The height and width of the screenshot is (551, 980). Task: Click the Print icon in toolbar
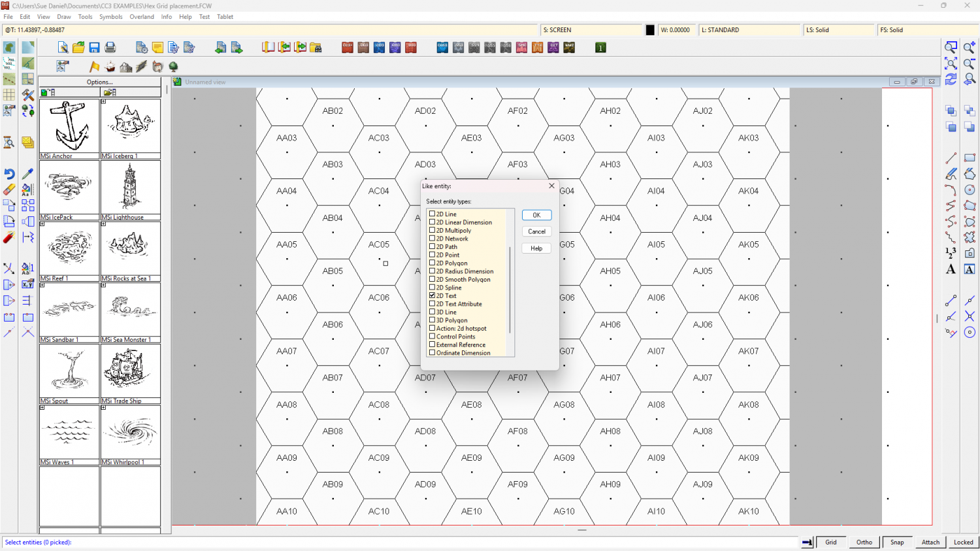pos(110,48)
